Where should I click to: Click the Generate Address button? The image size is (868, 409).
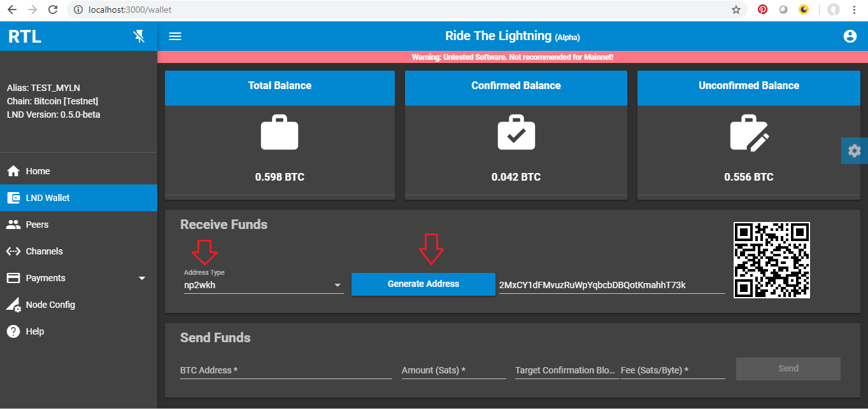[423, 284]
